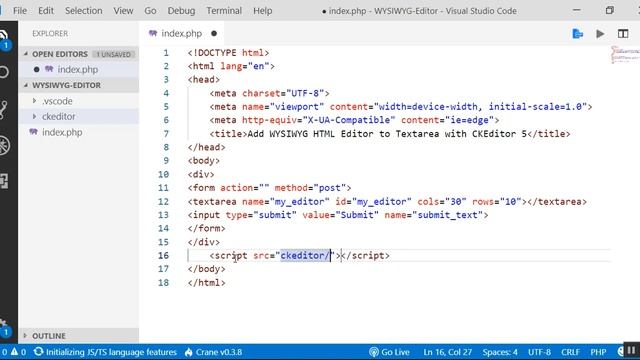This screenshot has height=360, width=640.
Task: Click the title tag text on line 7
Action: [x=390, y=134]
